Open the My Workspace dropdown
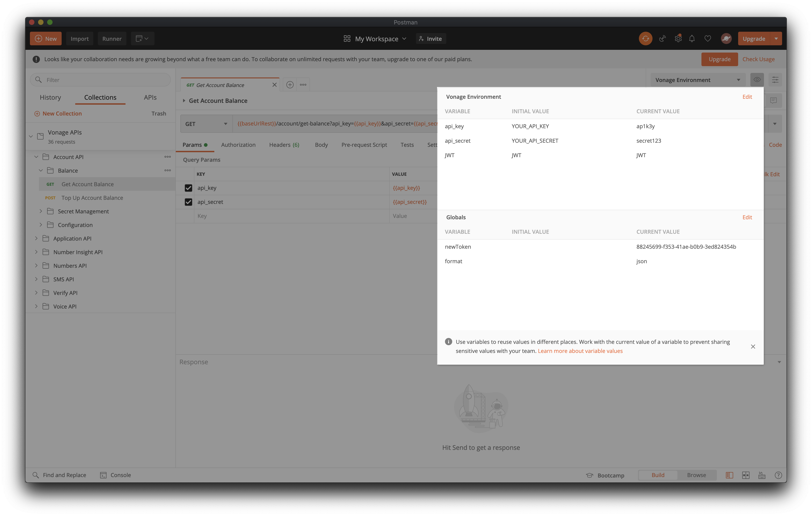Viewport: 812px width, 516px height. click(x=375, y=39)
